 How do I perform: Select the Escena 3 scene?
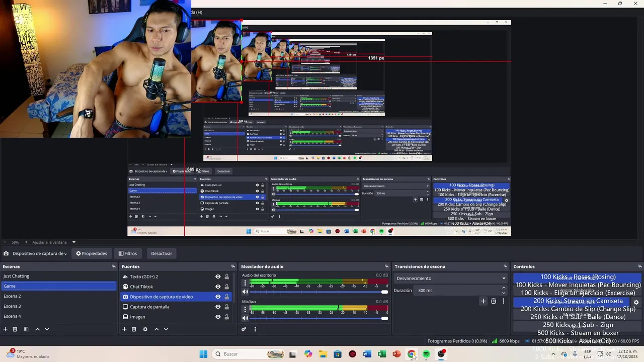coord(58,306)
